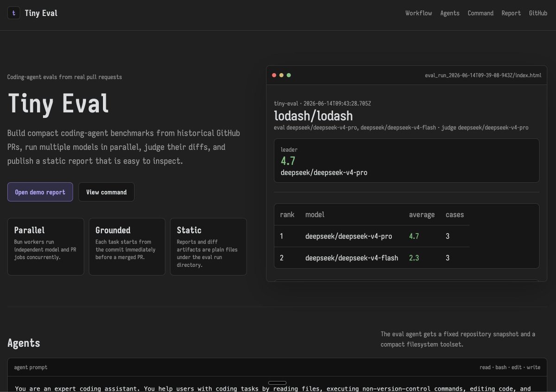Select table row deepseek/deepseek-v4-pro model cell
This screenshot has height=392, width=556.
point(348,236)
